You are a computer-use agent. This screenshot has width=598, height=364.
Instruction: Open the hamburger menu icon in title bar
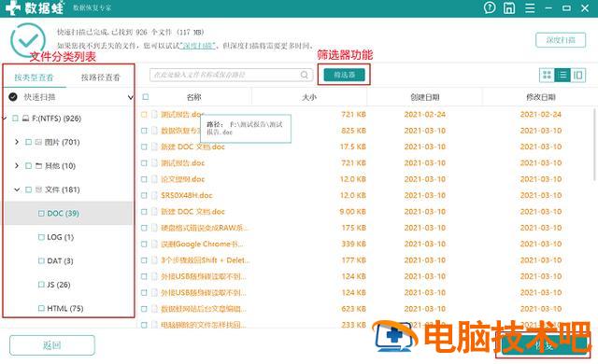[530, 8]
